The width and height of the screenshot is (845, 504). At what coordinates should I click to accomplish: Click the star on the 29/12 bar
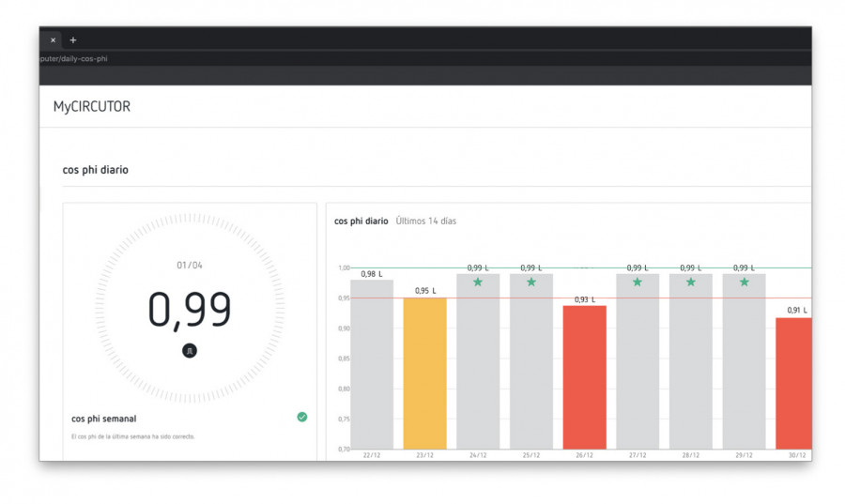[x=745, y=283]
